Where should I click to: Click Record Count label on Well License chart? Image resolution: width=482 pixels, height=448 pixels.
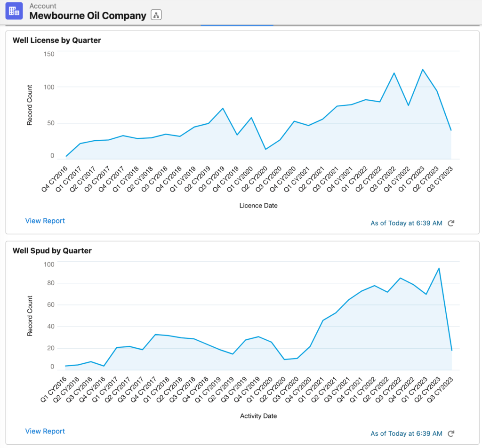point(30,105)
